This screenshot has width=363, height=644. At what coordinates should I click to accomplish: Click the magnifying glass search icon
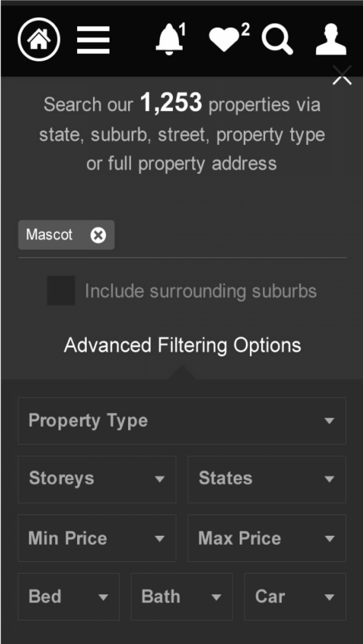(x=277, y=39)
